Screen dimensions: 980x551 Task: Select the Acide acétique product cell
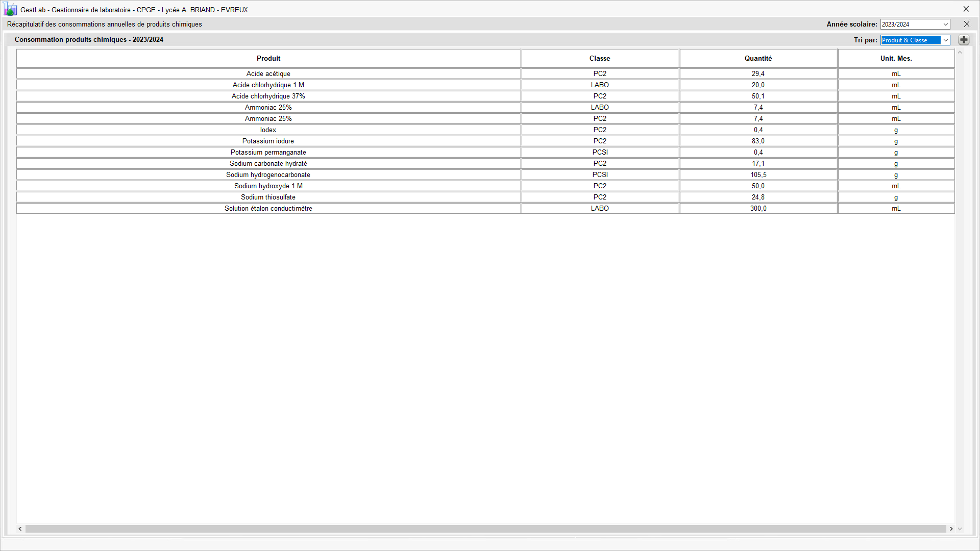click(268, 73)
